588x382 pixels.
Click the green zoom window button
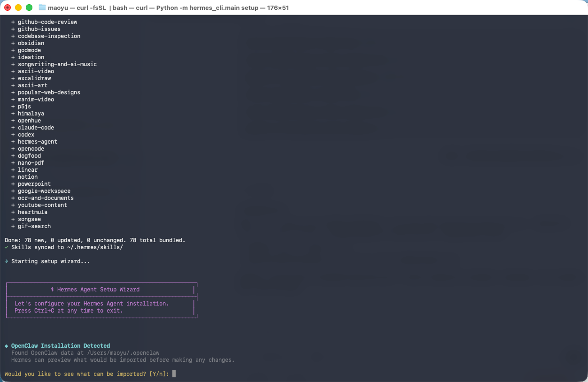pos(29,8)
